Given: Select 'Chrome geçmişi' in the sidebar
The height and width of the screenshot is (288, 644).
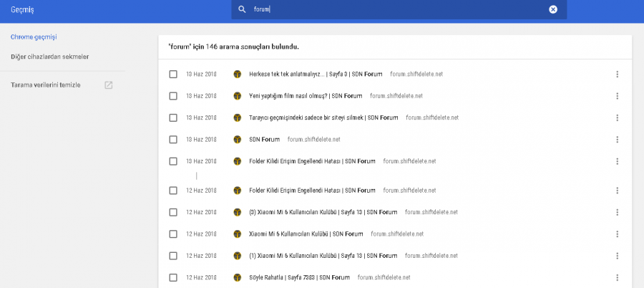Looking at the screenshot, I should click(34, 37).
